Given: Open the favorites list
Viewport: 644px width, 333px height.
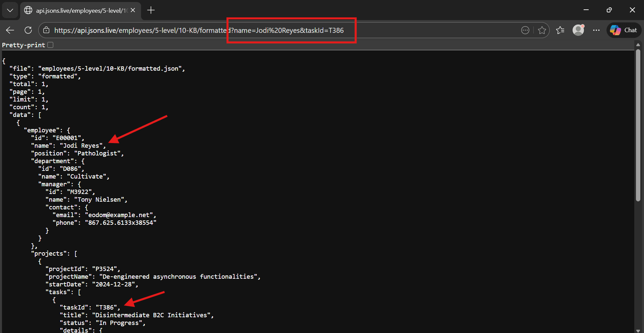Looking at the screenshot, I should pos(560,30).
